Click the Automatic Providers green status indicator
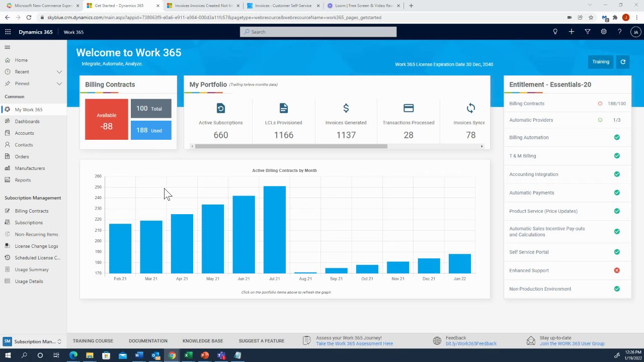 [600, 120]
